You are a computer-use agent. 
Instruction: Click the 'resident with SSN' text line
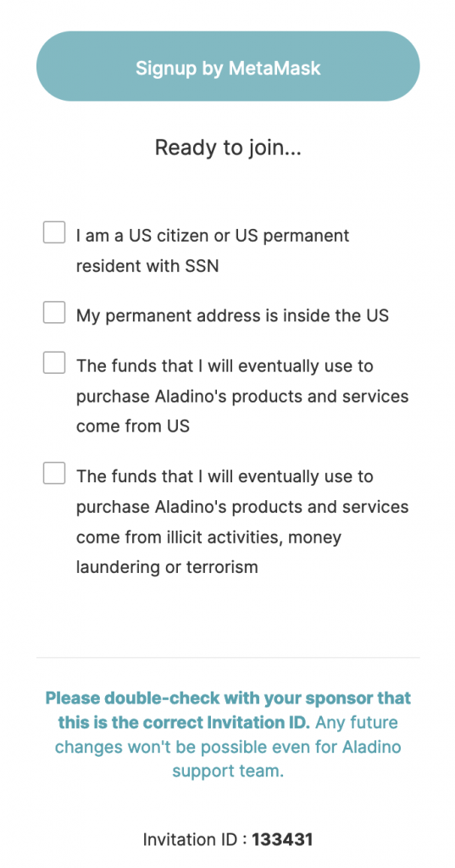coord(147,266)
